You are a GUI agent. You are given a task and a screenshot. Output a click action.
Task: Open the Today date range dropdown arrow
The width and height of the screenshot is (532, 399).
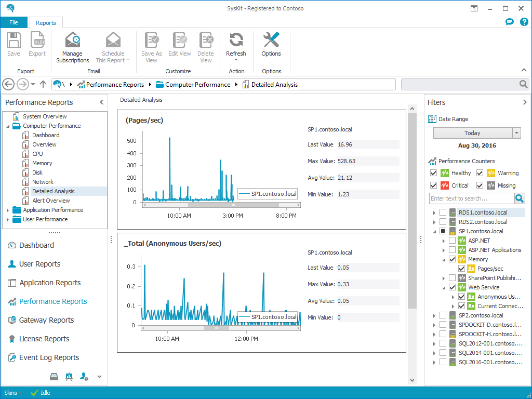[516, 133]
